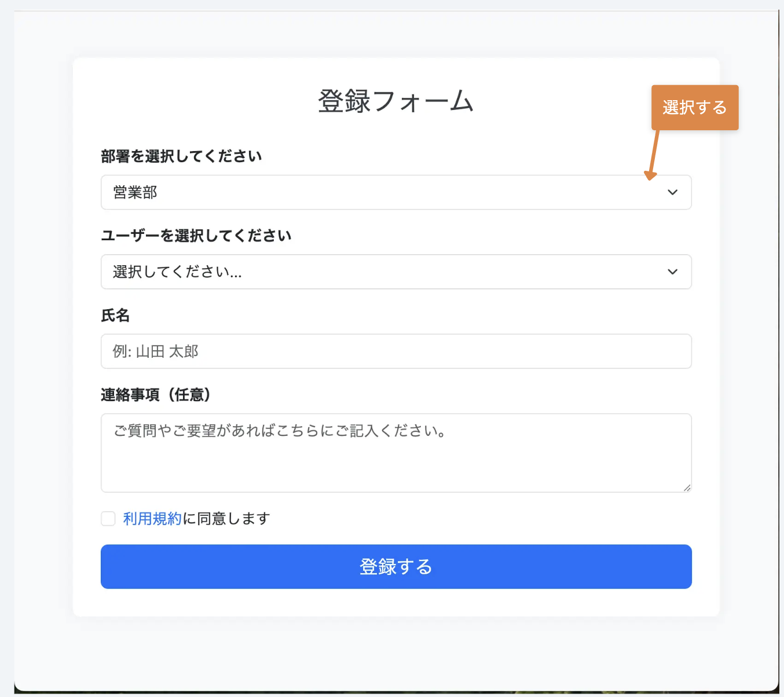
Task: Click the ユーザーを選択してください label
Action: point(196,236)
